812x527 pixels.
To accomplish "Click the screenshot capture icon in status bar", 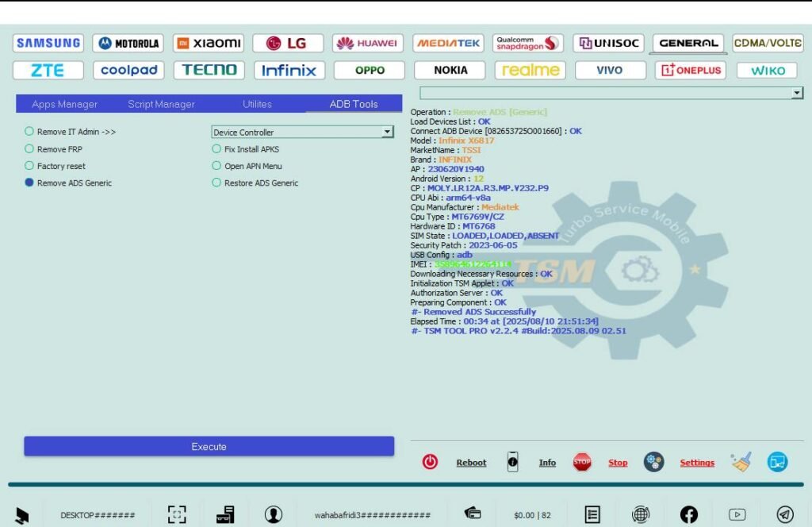I will [177, 514].
